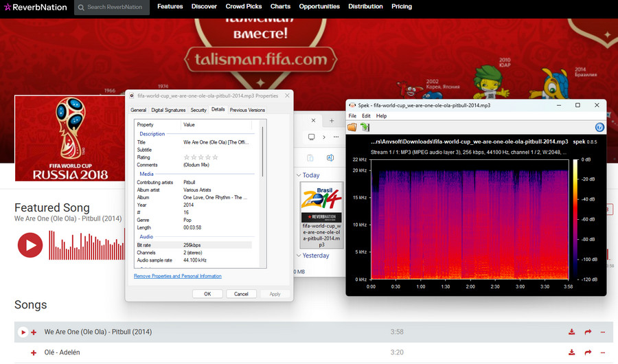
Task: Open Spek's File menu
Action: pos(352,116)
